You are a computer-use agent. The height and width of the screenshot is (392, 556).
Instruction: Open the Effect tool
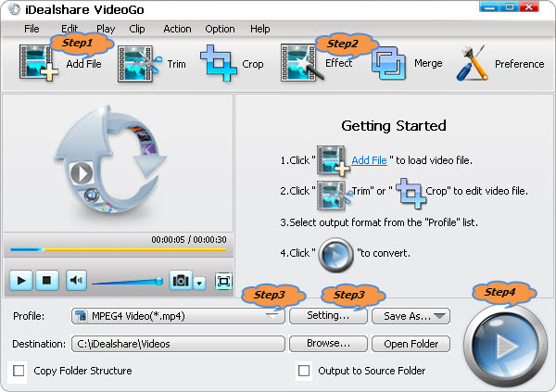[302, 63]
